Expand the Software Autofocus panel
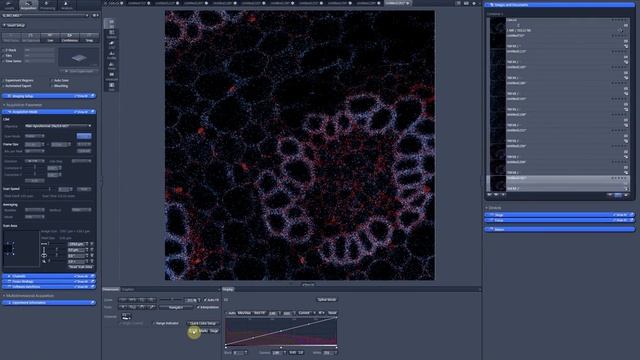The height and width of the screenshot is (360, 640). click(49, 287)
